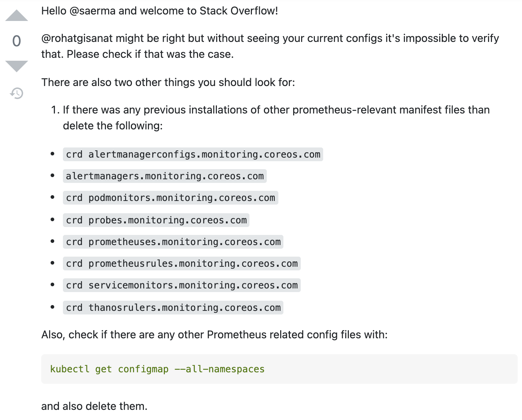Click the crd probes.monitoring.coreos.com code
The width and height of the screenshot is (522, 420).
click(156, 220)
